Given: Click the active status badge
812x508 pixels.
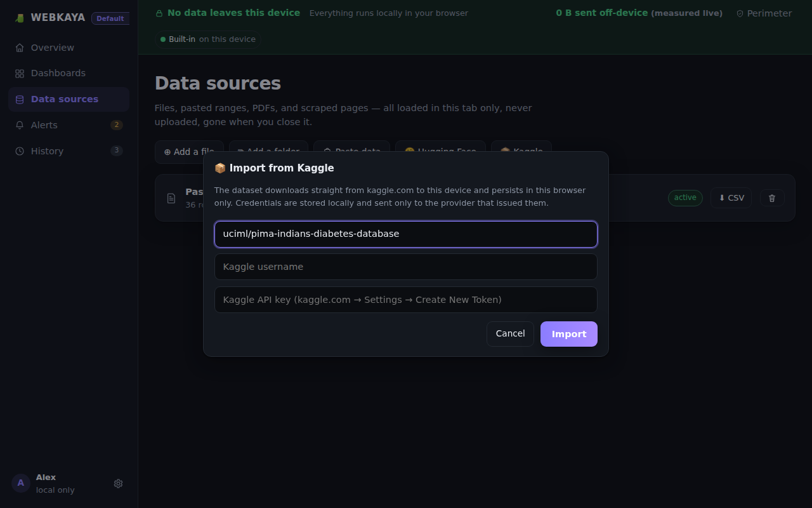Looking at the screenshot, I should pyautogui.click(x=685, y=197).
